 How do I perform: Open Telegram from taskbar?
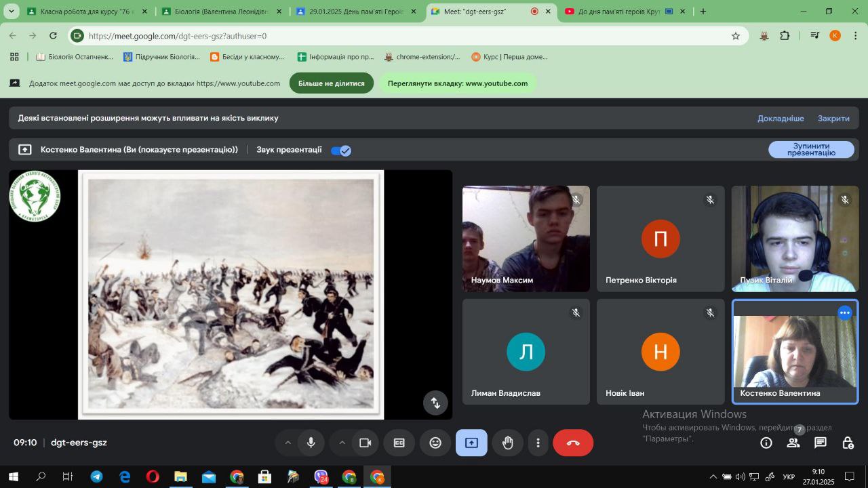pyautogui.click(x=96, y=477)
